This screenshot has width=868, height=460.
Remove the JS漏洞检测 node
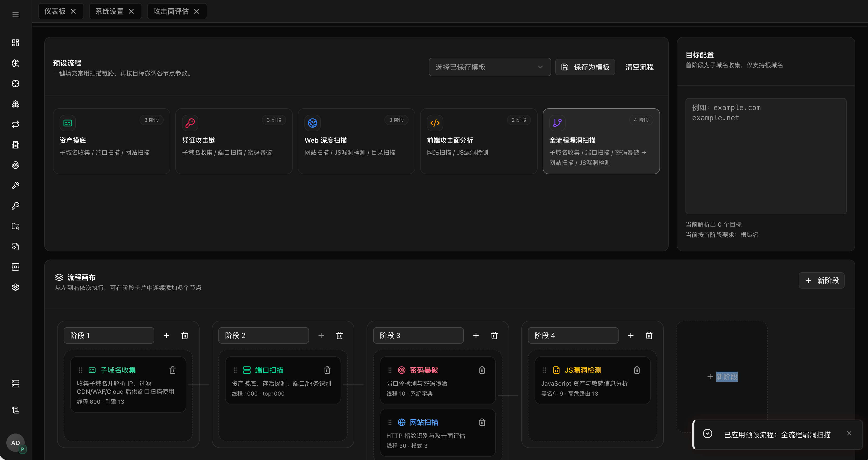[x=637, y=370]
